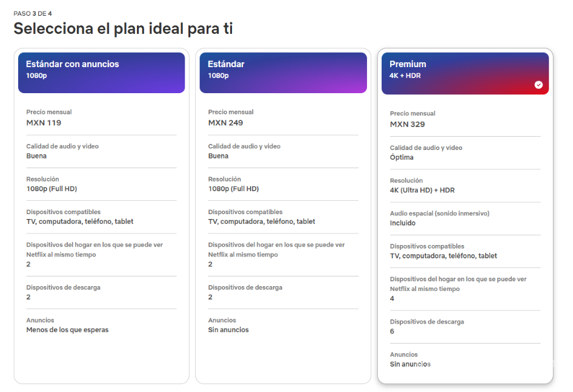The width and height of the screenshot is (573, 392).
Task: Click the "PASO 3 DE 4" step indicator
Action: pos(33,13)
